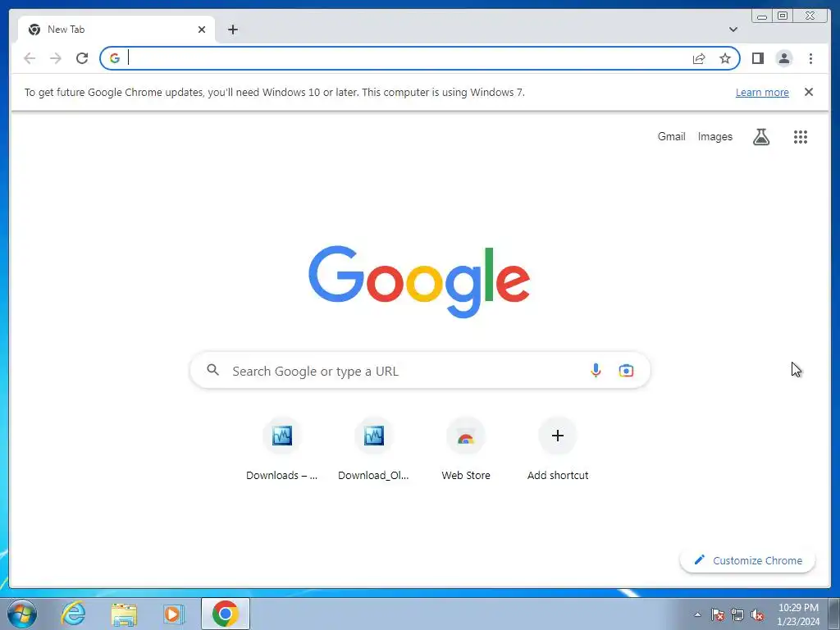Screen dimensions: 840x630
Task: Expand the tab search chevron
Action: pos(733,30)
